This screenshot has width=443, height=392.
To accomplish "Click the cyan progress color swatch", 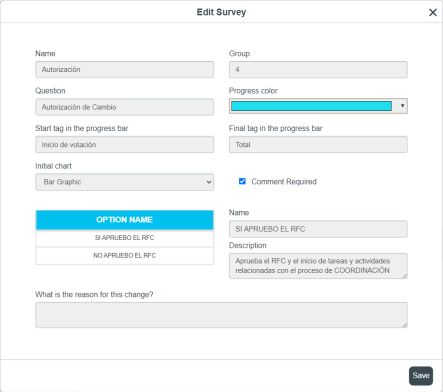I will click(x=311, y=106).
